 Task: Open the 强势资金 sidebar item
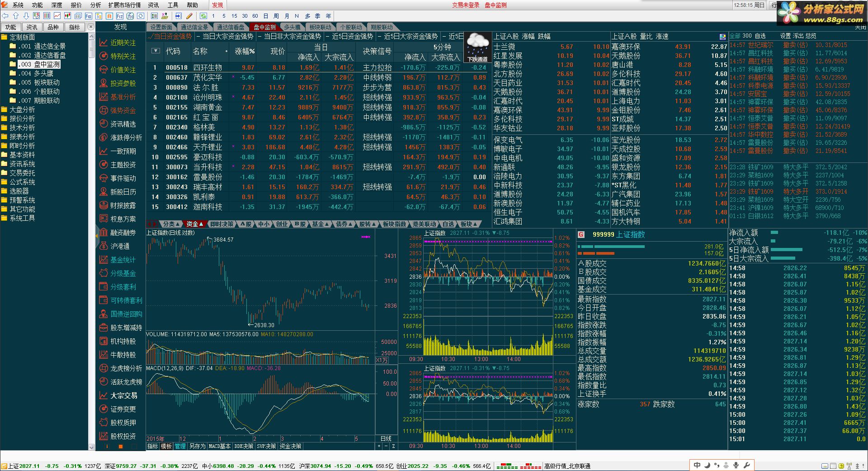[x=118, y=110]
